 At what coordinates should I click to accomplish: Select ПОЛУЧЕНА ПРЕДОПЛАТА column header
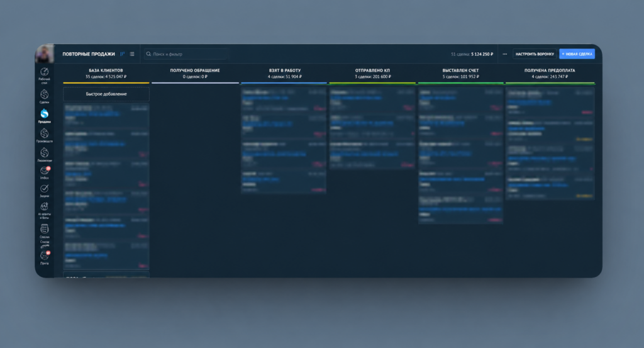550,70
